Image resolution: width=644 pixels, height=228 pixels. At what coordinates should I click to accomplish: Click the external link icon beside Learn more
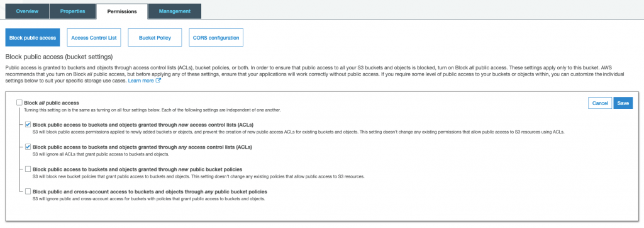click(x=158, y=81)
